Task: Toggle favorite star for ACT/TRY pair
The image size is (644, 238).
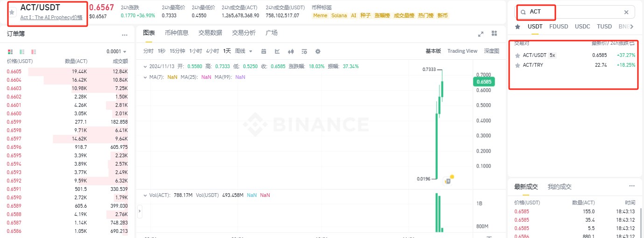Action: coord(517,65)
